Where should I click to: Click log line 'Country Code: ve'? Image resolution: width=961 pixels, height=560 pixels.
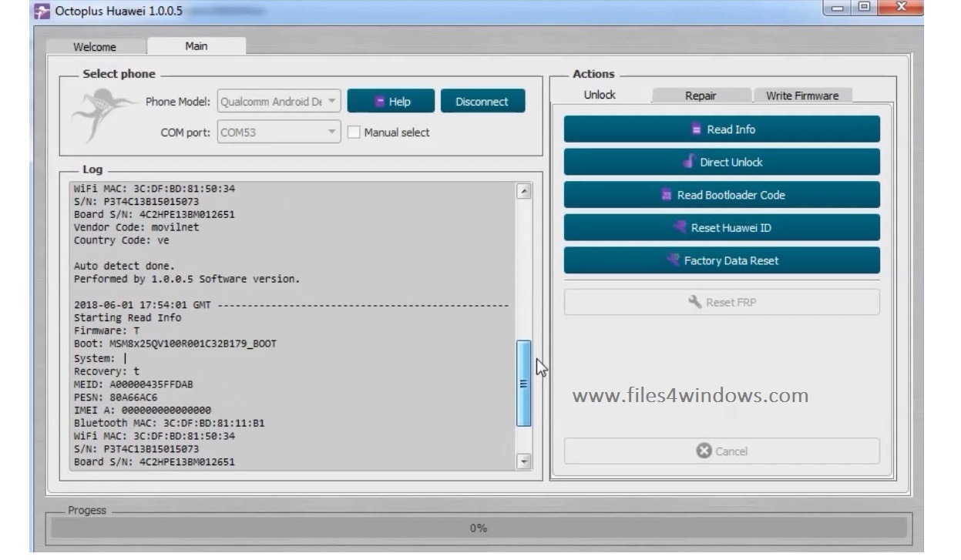[x=122, y=240]
